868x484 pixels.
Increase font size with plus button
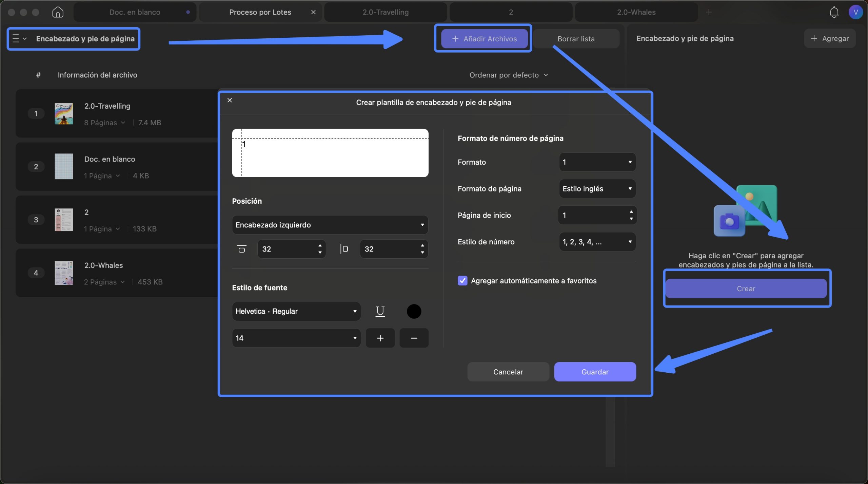click(380, 338)
